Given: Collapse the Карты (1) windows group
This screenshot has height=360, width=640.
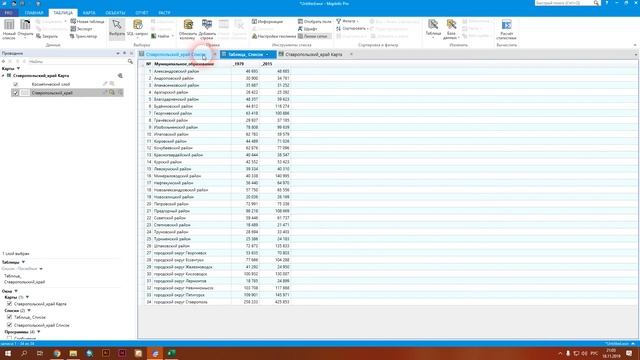Looking at the screenshot, I should pyautogui.click(x=27, y=297).
